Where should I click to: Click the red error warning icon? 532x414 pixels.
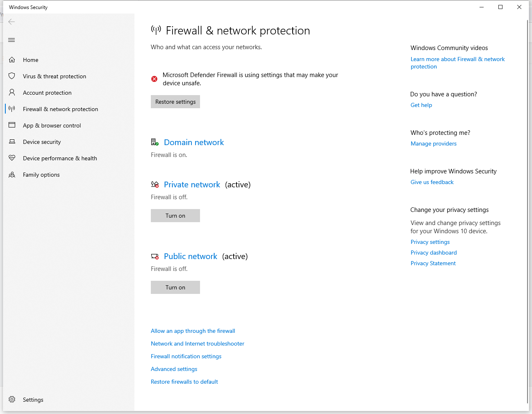pyautogui.click(x=154, y=79)
